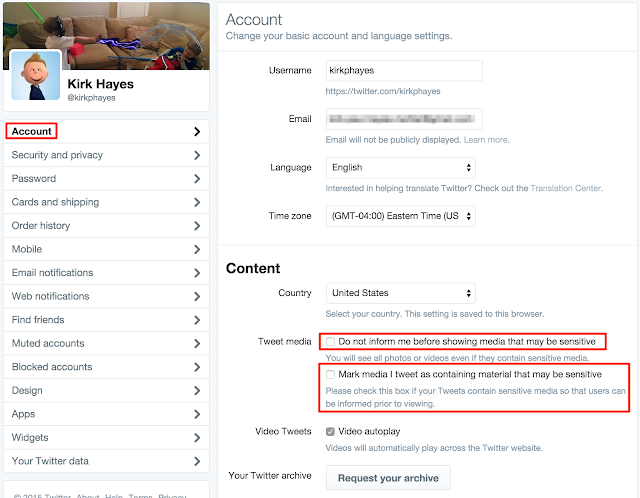Check 'Mark media I tweet' as sensitive
Viewport: 640px width, 498px height.
point(331,374)
